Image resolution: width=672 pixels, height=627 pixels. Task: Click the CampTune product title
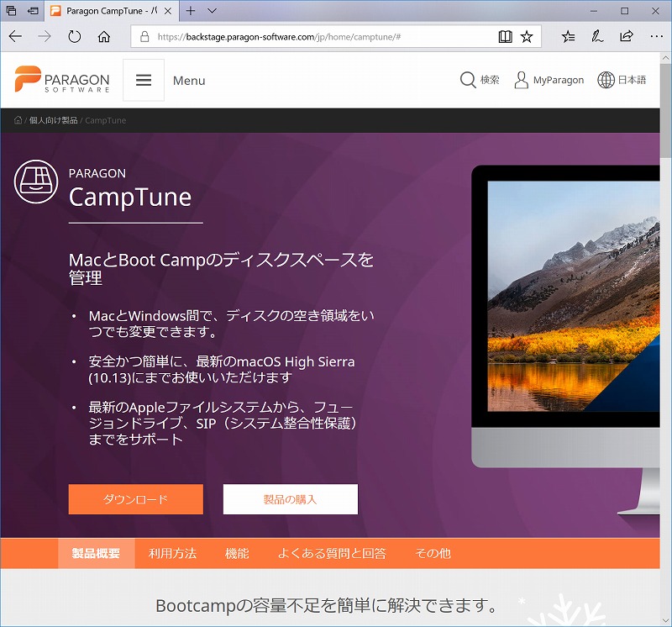tap(130, 198)
